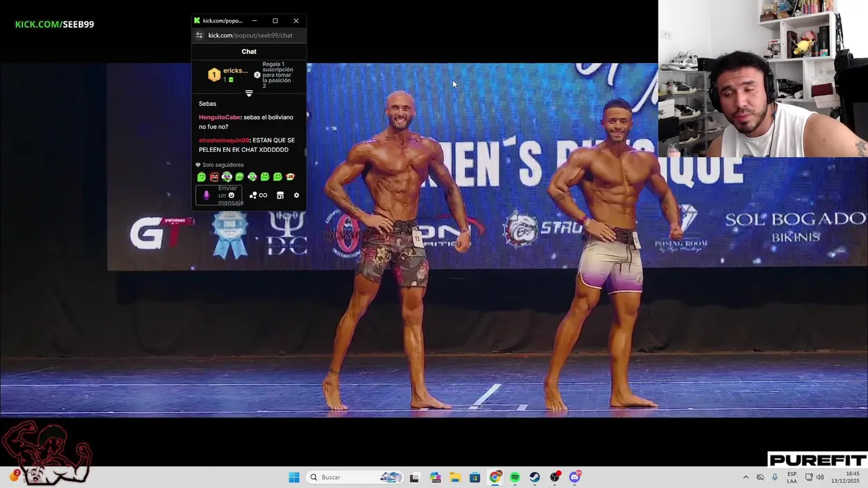Open chat settings gear icon

(296, 195)
